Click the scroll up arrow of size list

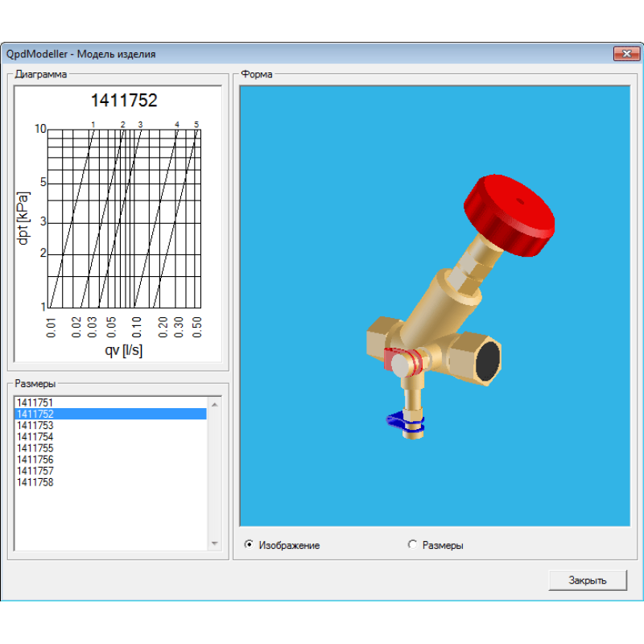pyautogui.click(x=214, y=403)
